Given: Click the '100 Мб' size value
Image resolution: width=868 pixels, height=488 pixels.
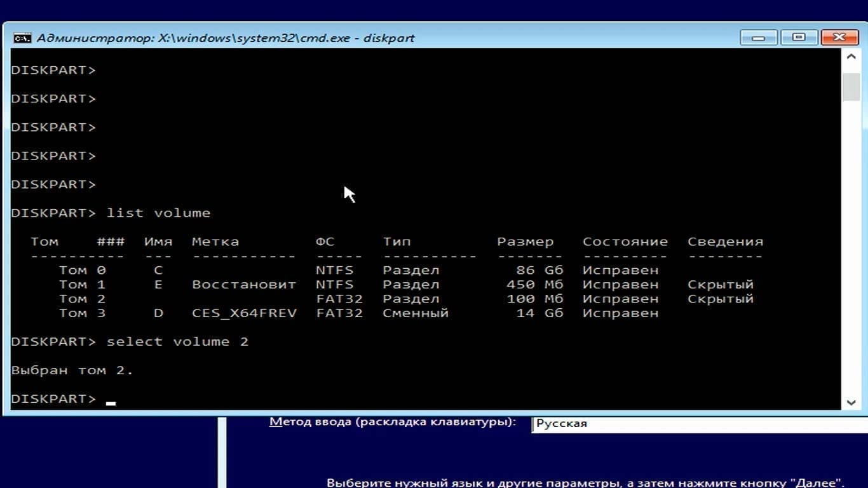Looking at the screenshot, I should (x=534, y=299).
